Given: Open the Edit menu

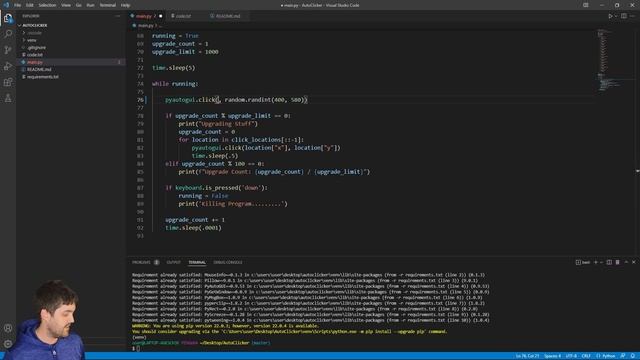Looking at the screenshot, I should pos(30,5).
